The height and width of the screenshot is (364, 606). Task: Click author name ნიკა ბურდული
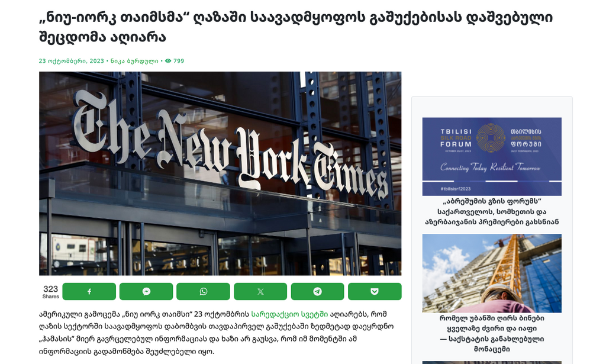pos(134,60)
